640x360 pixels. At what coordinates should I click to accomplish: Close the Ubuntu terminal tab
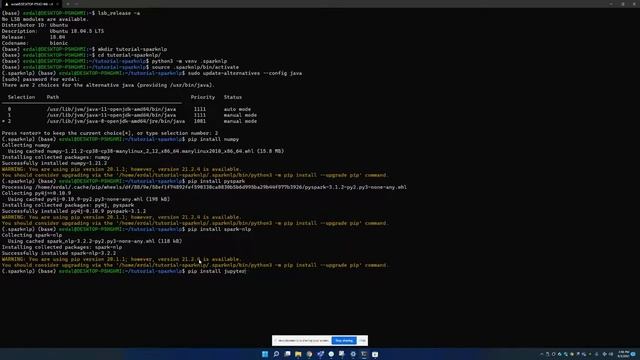57,4
